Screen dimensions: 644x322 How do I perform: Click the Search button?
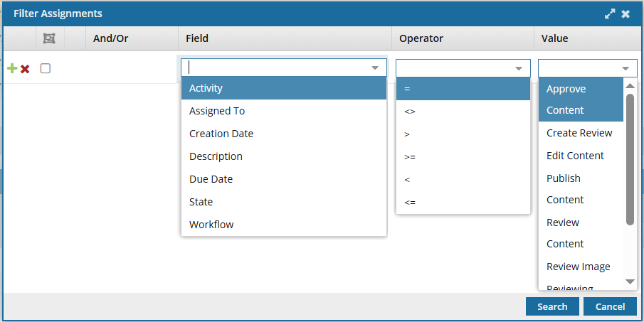552,306
